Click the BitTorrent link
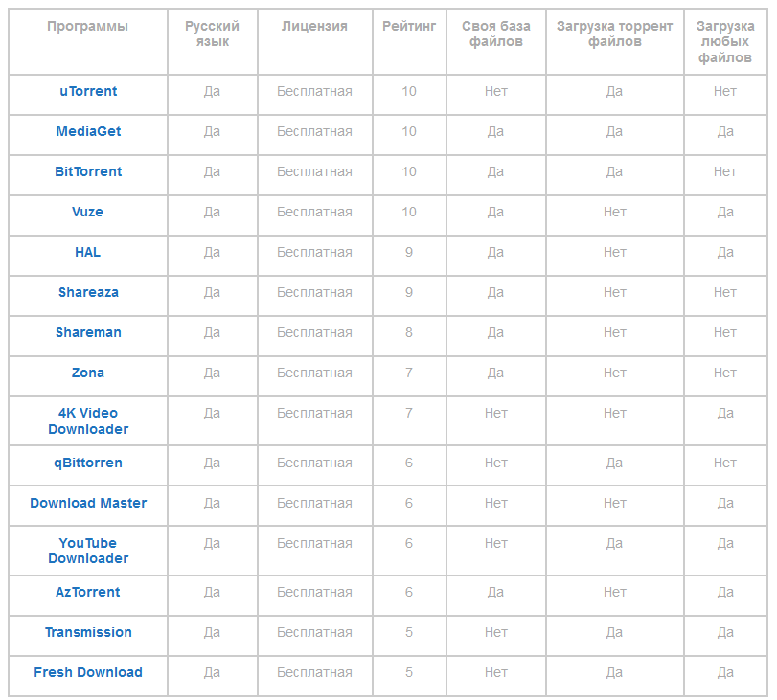 pyautogui.click(x=88, y=171)
